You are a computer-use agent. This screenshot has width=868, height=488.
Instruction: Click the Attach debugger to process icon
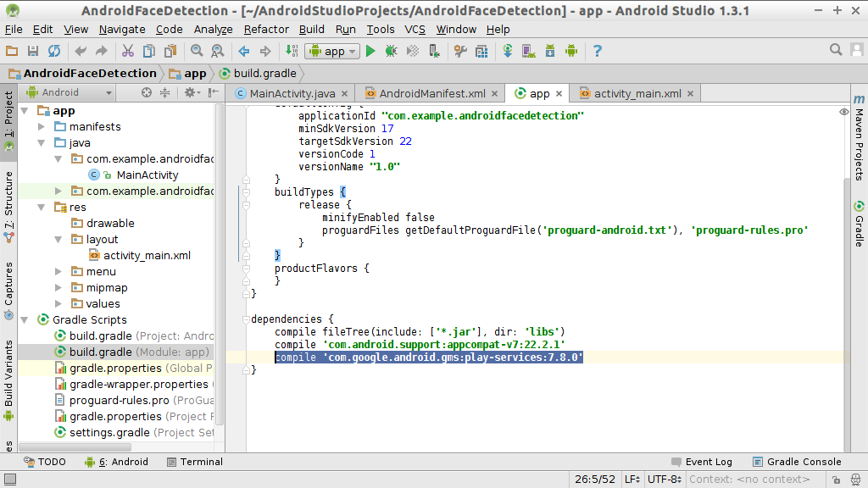click(435, 52)
